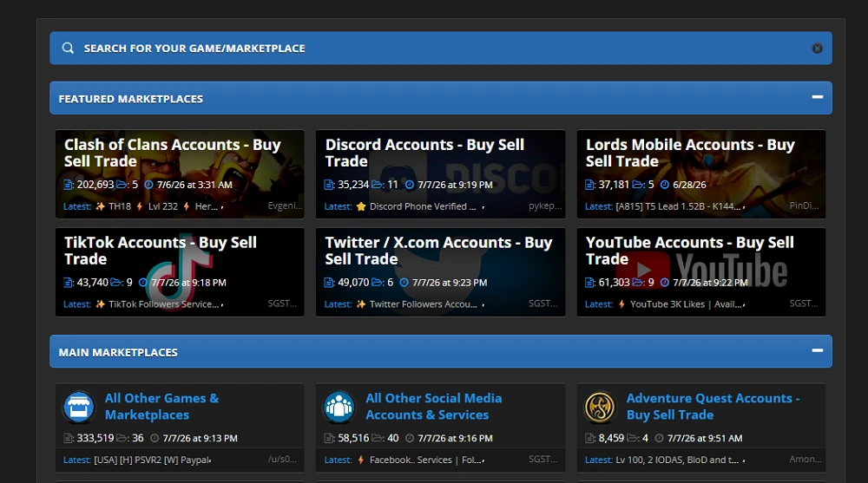868x483 pixels.
Task: Click the search magnifier icon
Action: (68, 49)
